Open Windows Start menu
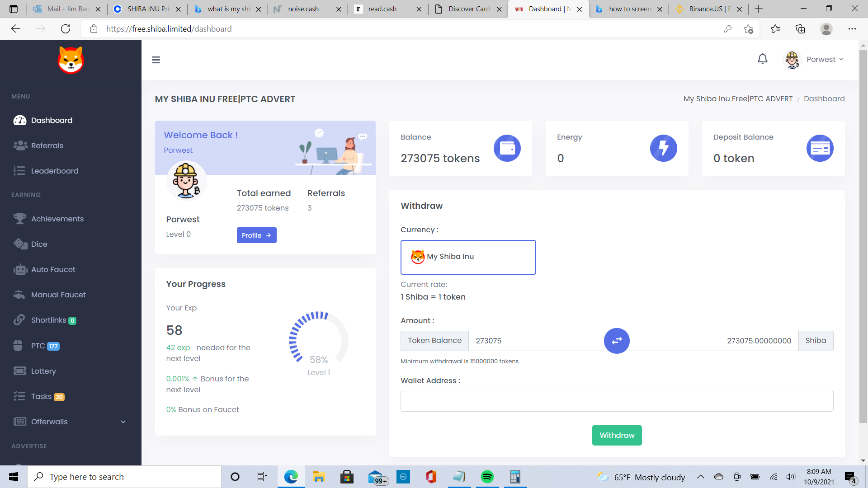This screenshot has width=868, height=488. (x=14, y=477)
